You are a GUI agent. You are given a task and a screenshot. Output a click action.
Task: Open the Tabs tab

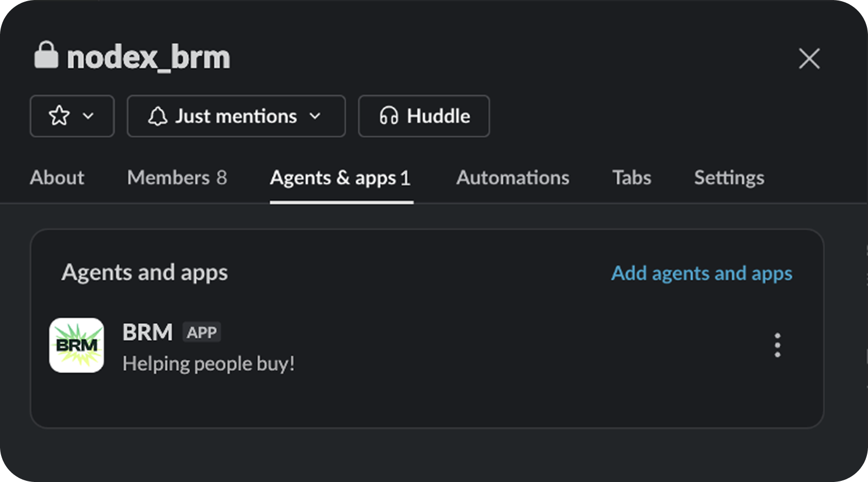click(631, 177)
